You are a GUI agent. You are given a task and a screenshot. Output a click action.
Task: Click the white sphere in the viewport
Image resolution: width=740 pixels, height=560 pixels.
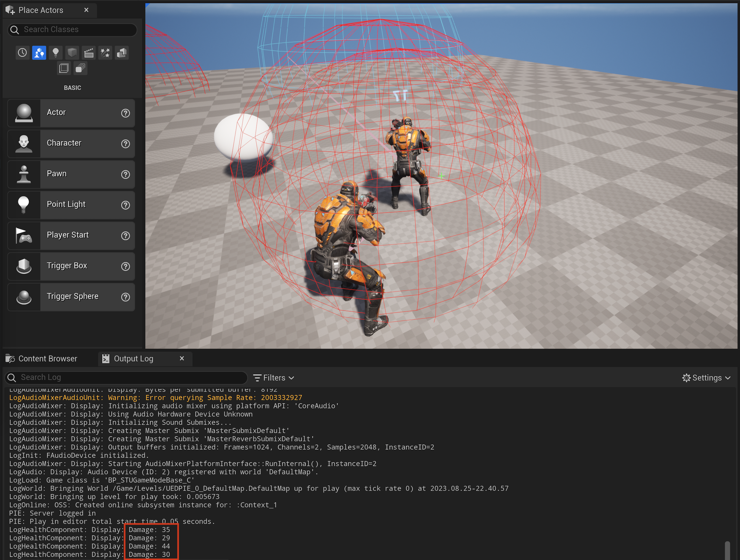243,137
